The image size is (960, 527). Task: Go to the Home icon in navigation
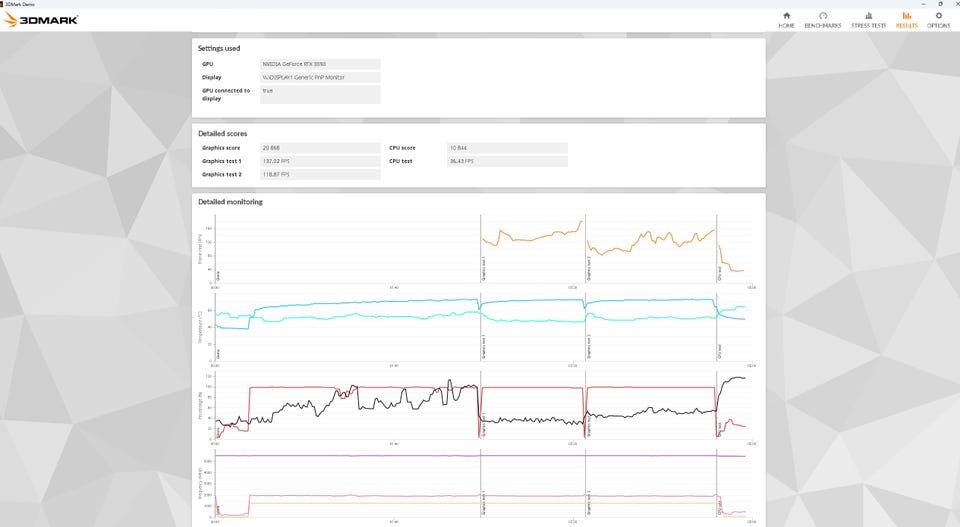pyautogui.click(x=786, y=19)
